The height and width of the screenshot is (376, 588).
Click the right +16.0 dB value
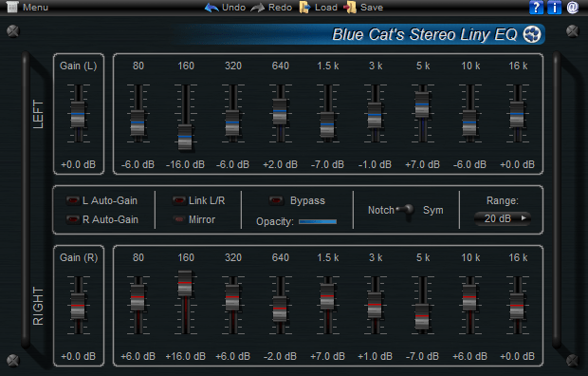[x=185, y=356]
